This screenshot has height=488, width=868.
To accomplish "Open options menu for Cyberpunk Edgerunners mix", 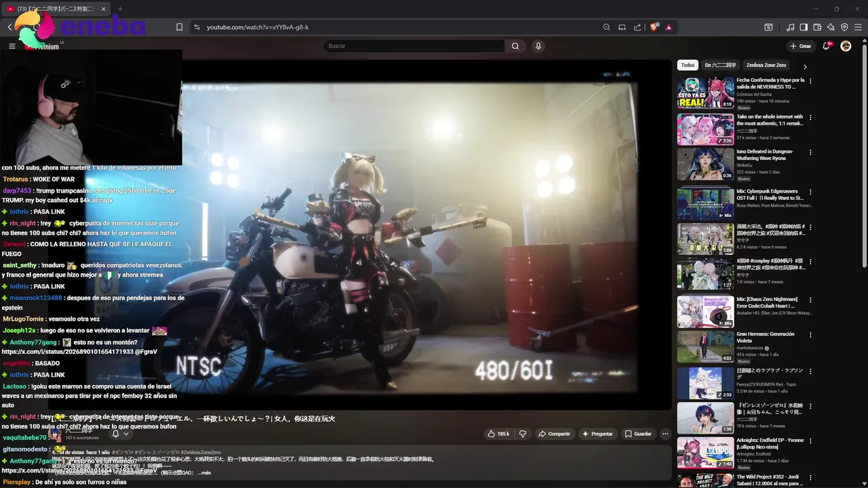I will (810, 192).
